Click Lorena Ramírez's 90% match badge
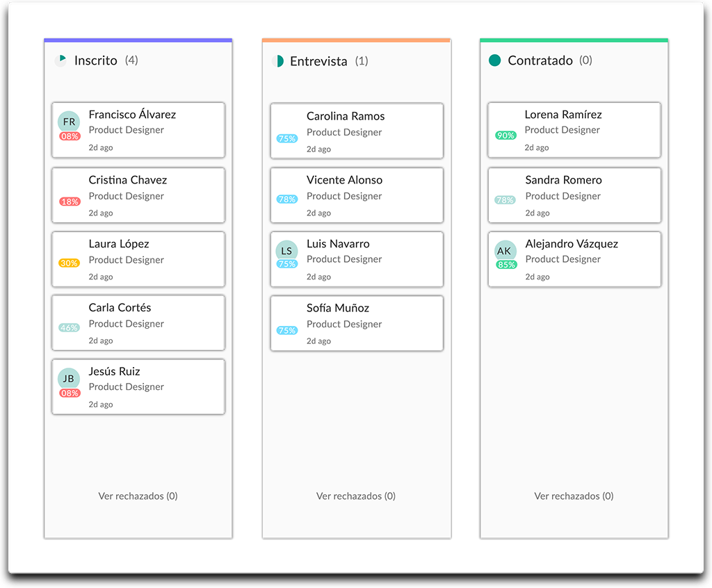This screenshot has width=712, height=588. 505,136
